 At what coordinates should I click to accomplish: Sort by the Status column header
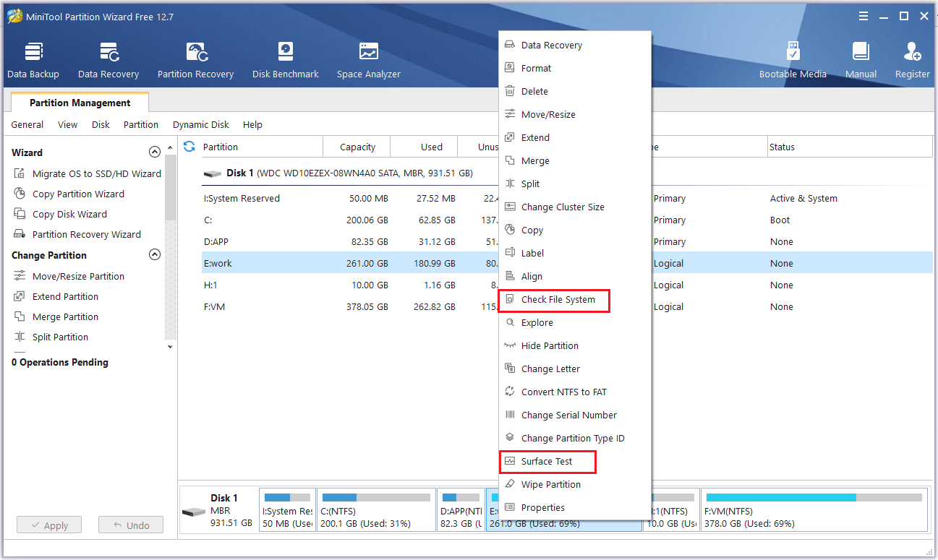click(850, 147)
